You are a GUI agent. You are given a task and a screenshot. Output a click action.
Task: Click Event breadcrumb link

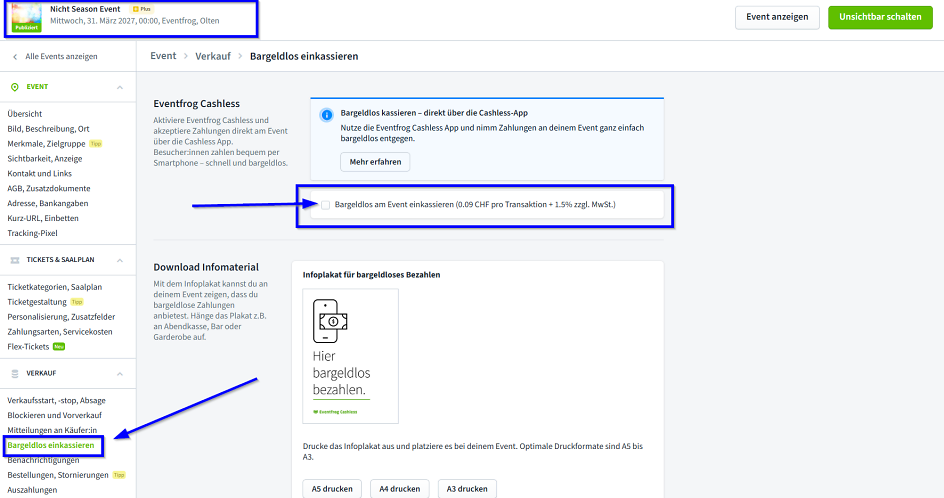163,56
